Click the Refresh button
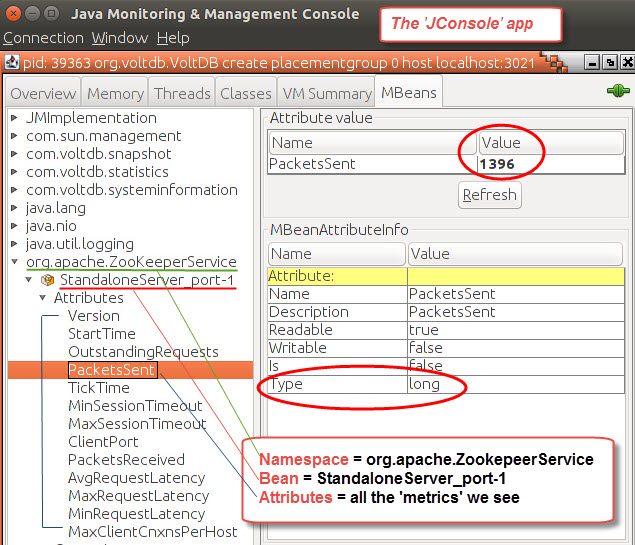 pyautogui.click(x=490, y=195)
